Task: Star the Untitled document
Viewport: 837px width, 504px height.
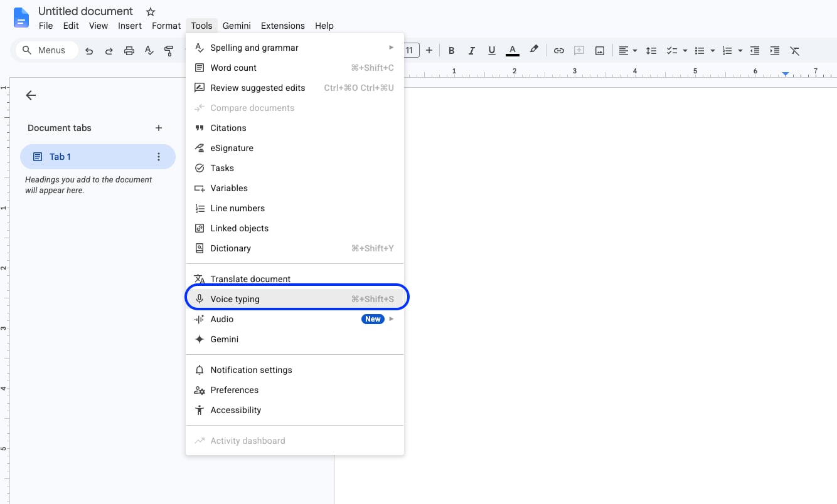Action: click(x=151, y=12)
